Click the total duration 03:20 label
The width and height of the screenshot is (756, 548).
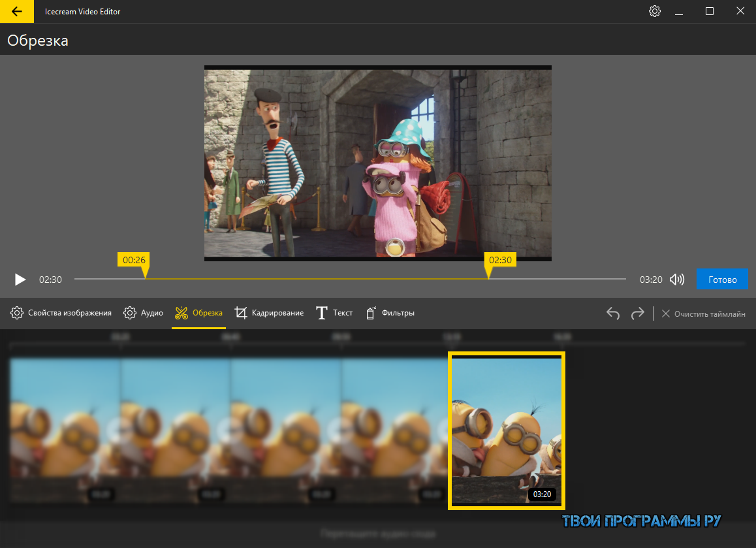[x=651, y=280]
